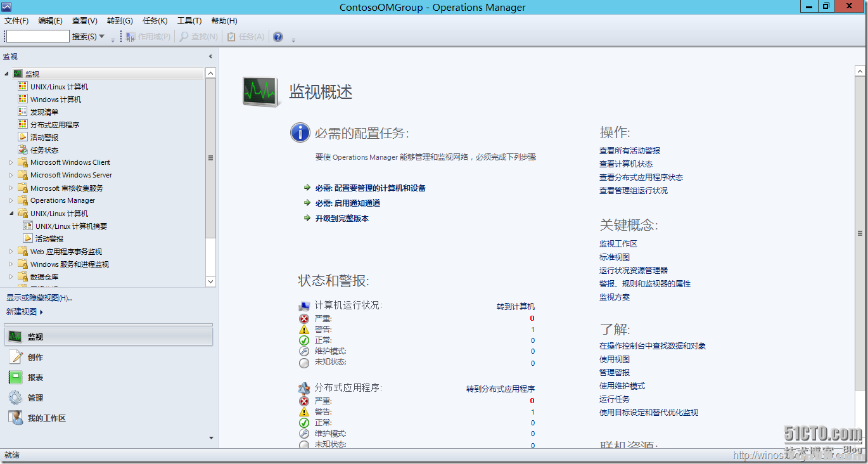Collapse the expanded UNIX/Linux 计算机 folder
Viewport: 868px width, 464px height.
coord(11,214)
